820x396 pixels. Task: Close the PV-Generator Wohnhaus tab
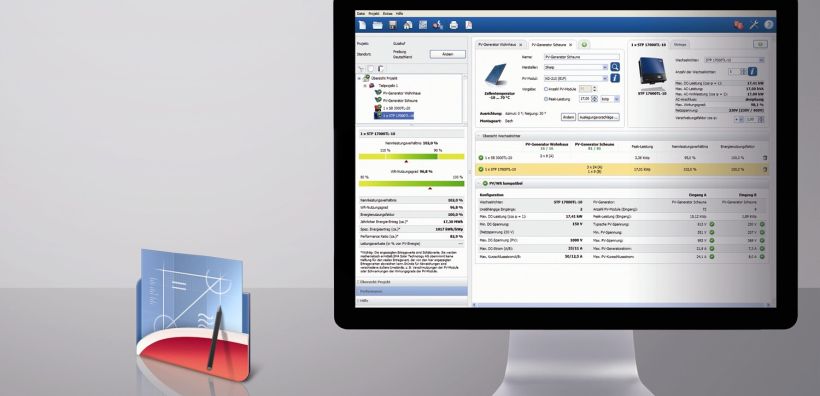click(x=520, y=45)
